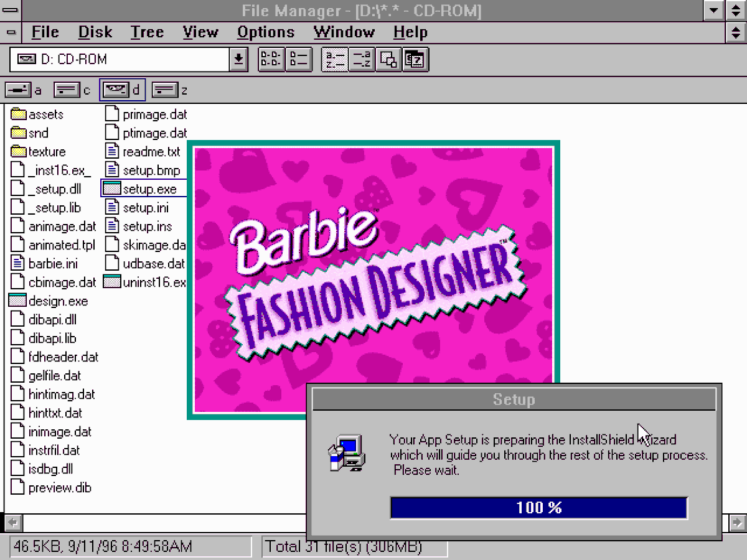
Task: Select the fdheader.dat file name
Action: pyautogui.click(x=63, y=357)
